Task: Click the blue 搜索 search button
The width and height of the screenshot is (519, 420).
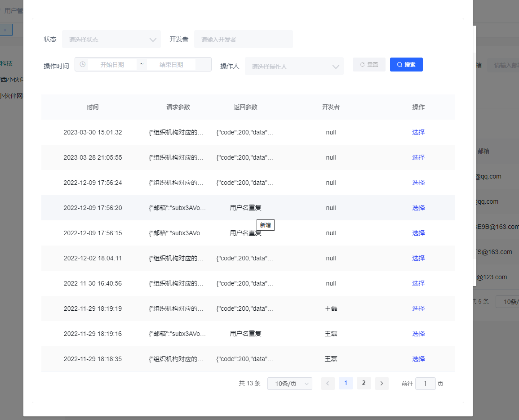Action: click(406, 65)
